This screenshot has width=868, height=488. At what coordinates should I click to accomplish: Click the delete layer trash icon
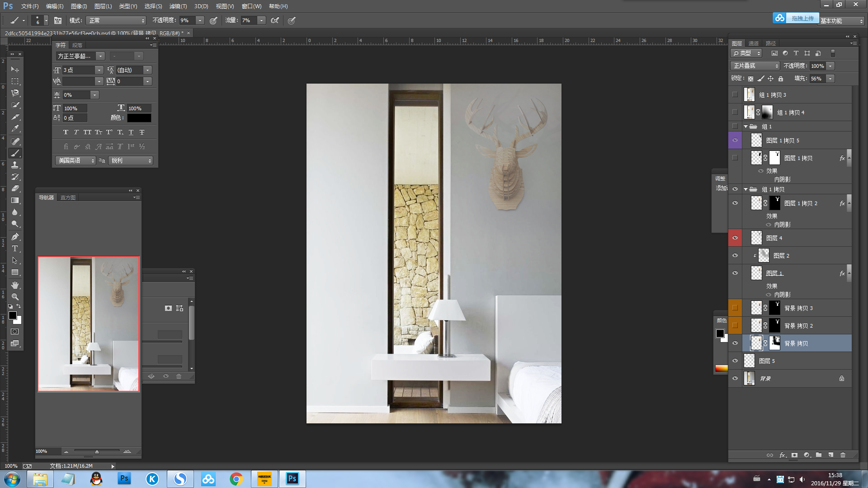tap(843, 455)
